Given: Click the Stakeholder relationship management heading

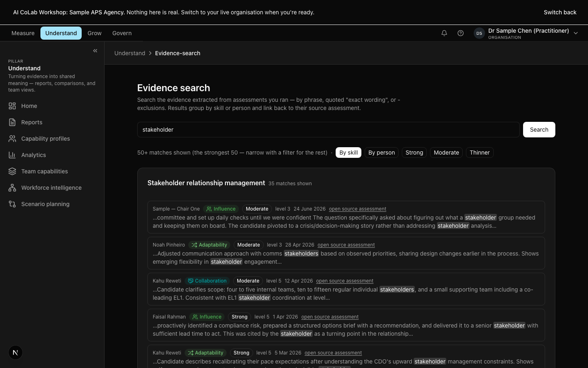Looking at the screenshot, I should click(206, 183).
